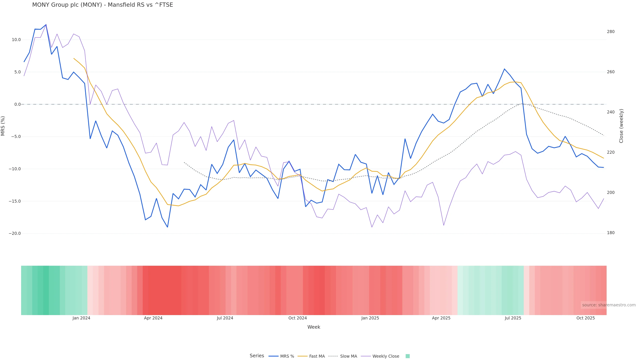644x362 pixels.
Task: Click the green legend color swatch
Action: click(408, 356)
